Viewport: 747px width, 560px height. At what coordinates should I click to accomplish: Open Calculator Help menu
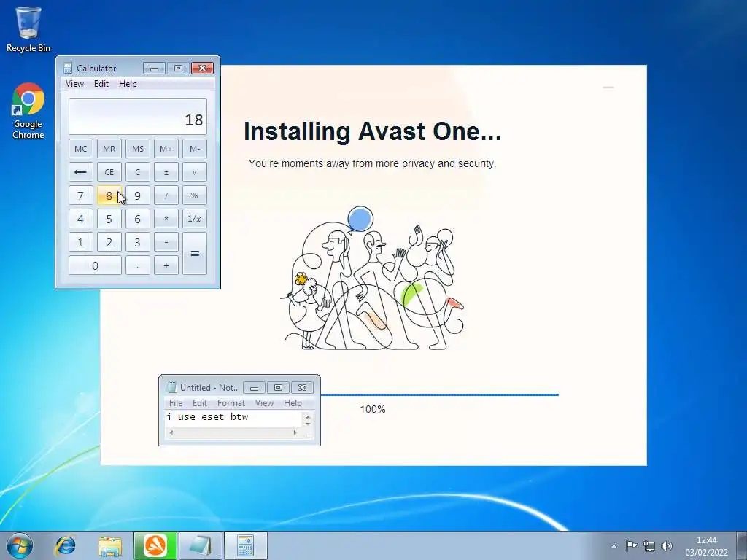point(128,84)
